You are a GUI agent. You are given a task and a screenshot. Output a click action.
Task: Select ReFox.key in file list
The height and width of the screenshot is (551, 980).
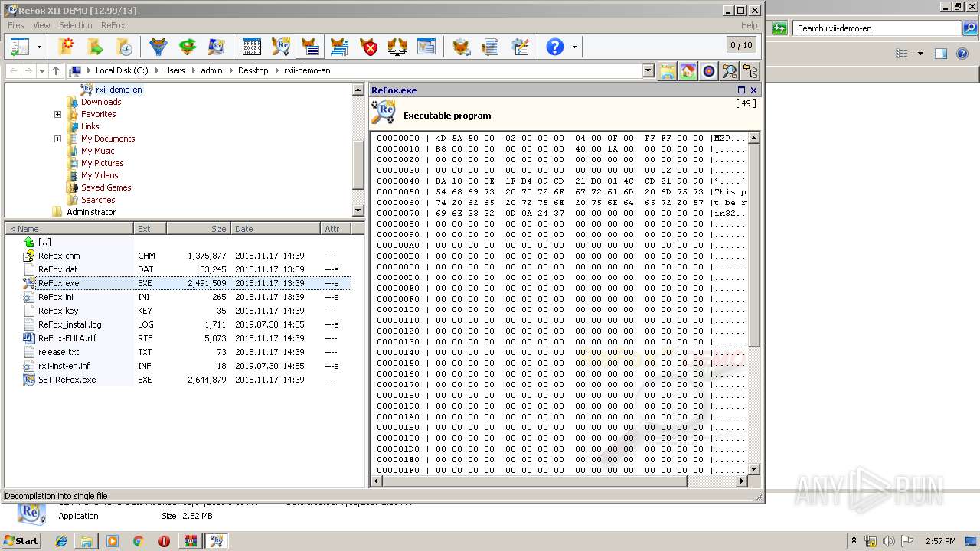pyautogui.click(x=58, y=311)
